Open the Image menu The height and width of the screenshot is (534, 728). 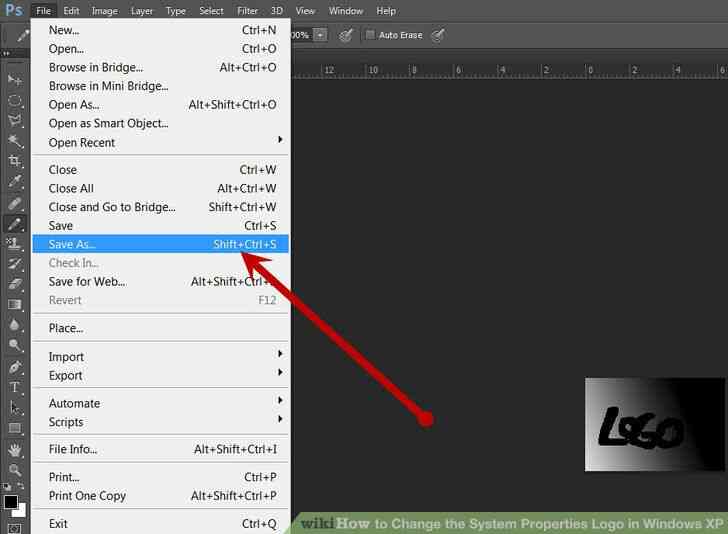coord(104,11)
